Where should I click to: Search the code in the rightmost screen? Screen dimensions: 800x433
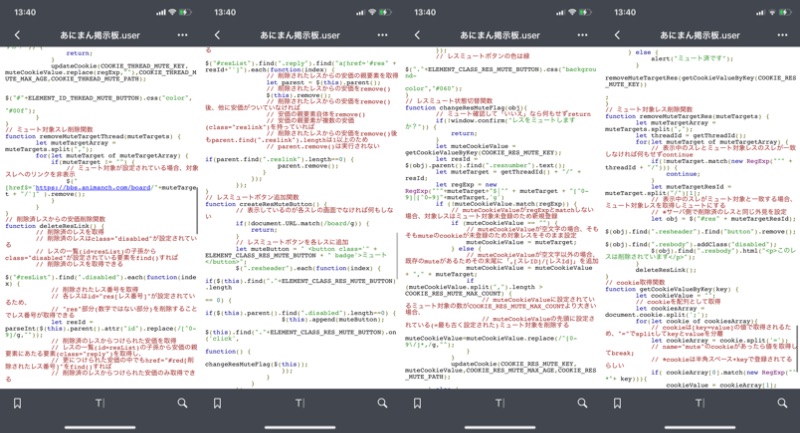[x=782, y=403]
